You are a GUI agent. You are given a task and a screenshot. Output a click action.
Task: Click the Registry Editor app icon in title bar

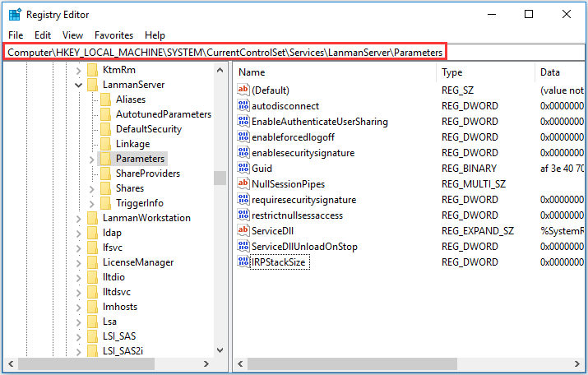coord(15,15)
